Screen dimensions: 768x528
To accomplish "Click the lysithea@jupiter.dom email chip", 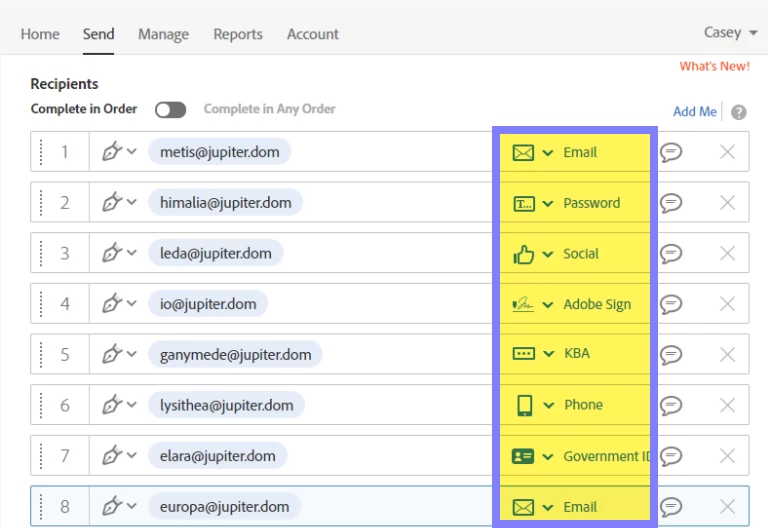I will (x=226, y=405).
